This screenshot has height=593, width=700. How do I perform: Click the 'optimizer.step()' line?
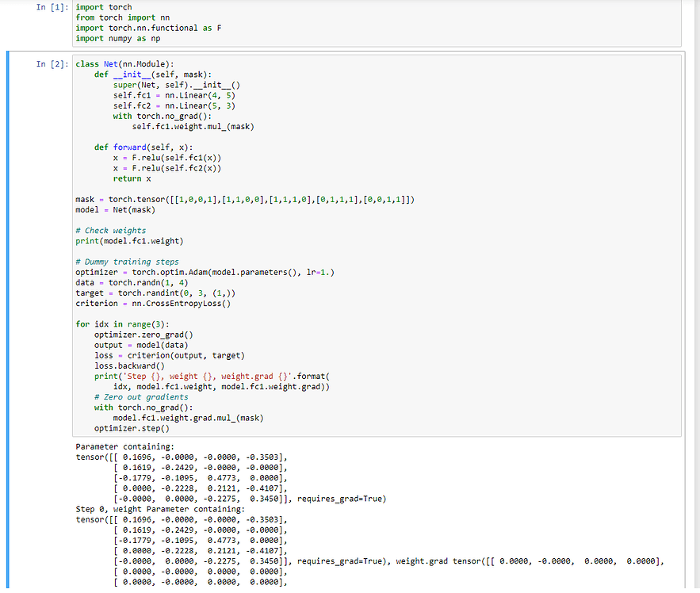pyautogui.click(x=132, y=429)
